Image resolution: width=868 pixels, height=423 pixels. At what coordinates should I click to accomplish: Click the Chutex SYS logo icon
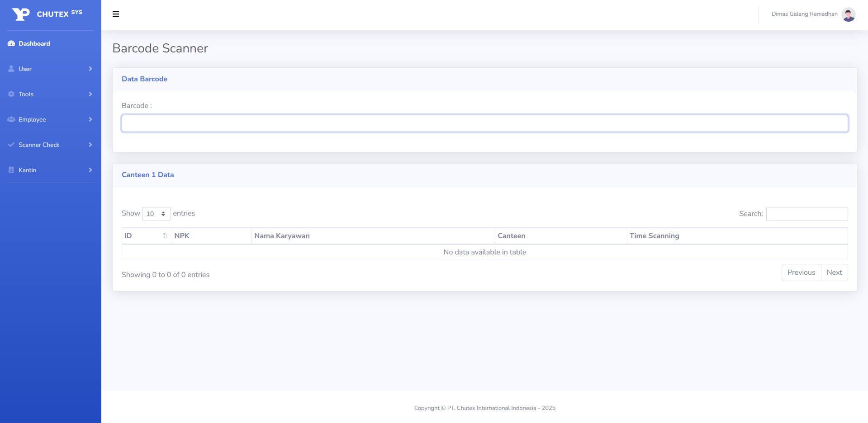21,14
